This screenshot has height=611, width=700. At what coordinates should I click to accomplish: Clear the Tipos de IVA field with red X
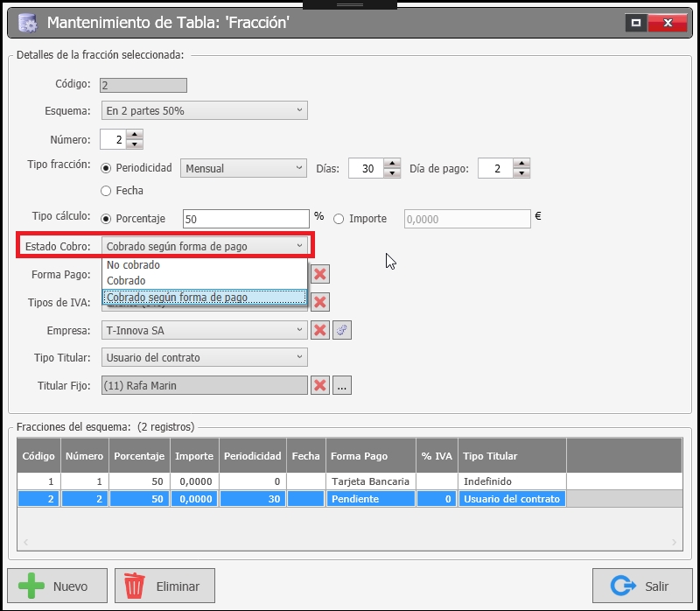tap(320, 302)
